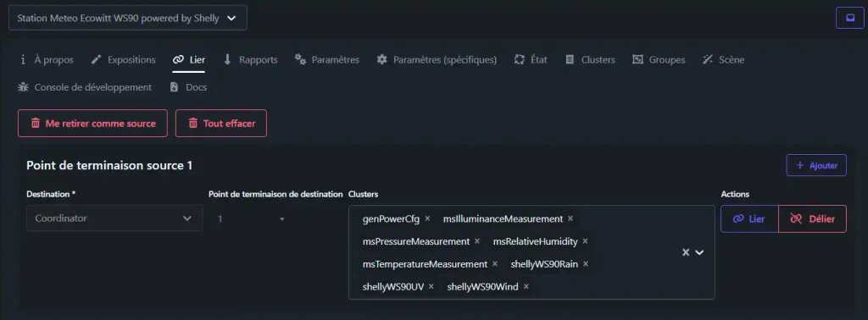Click Me retirer comme source button
Image resolution: width=868 pixels, height=320 pixels.
[x=92, y=124]
